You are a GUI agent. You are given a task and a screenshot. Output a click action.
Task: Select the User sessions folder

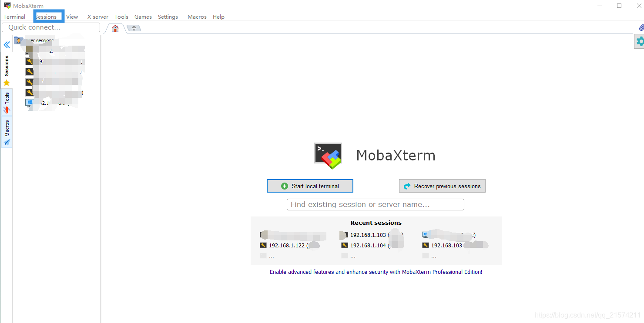click(x=34, y=40)
